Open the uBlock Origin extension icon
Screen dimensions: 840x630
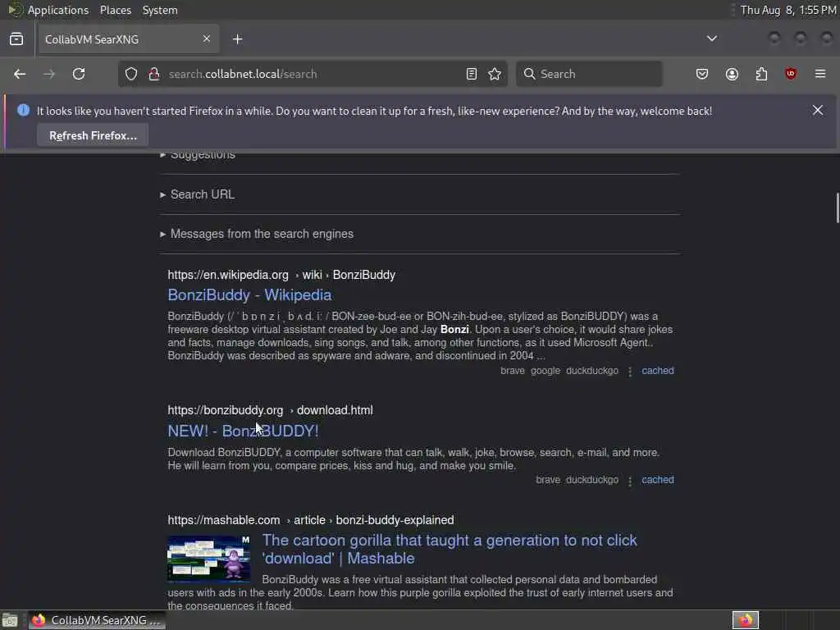pos(791,74)
